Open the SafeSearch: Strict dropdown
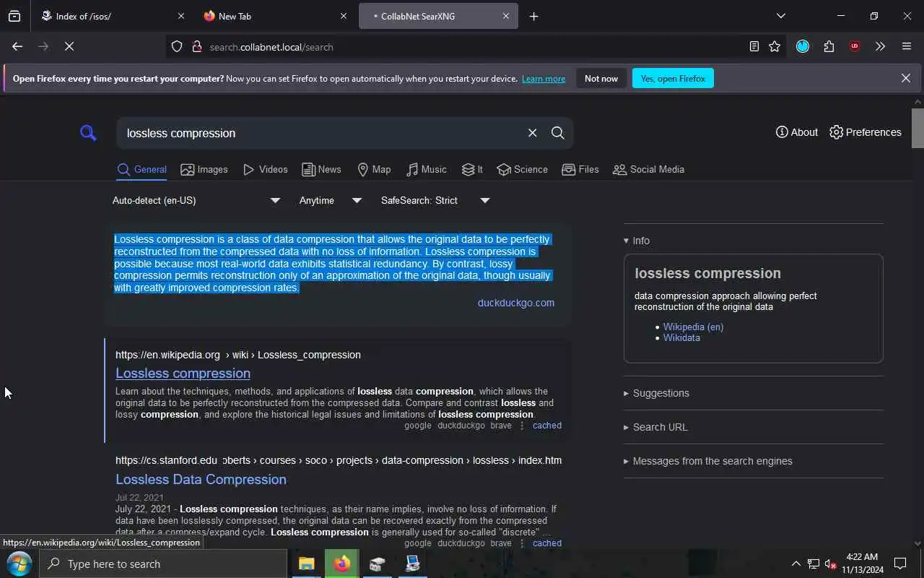 click(435, 200)
